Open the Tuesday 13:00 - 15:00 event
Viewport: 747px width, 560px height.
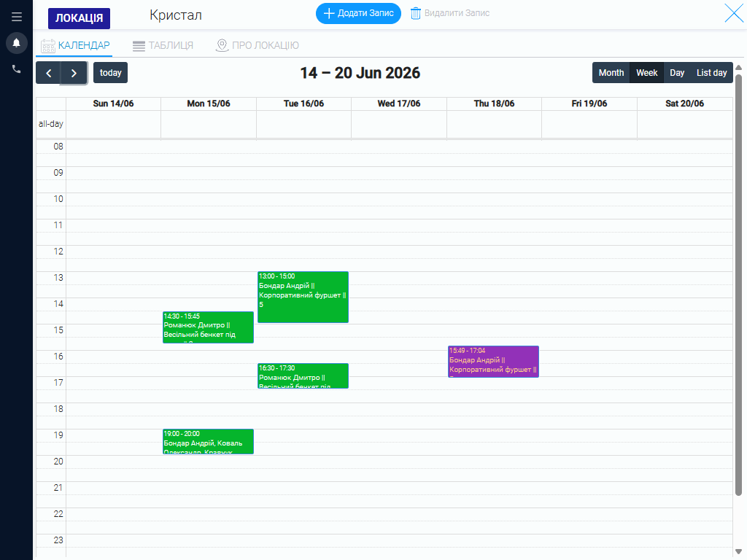[303, 297]
